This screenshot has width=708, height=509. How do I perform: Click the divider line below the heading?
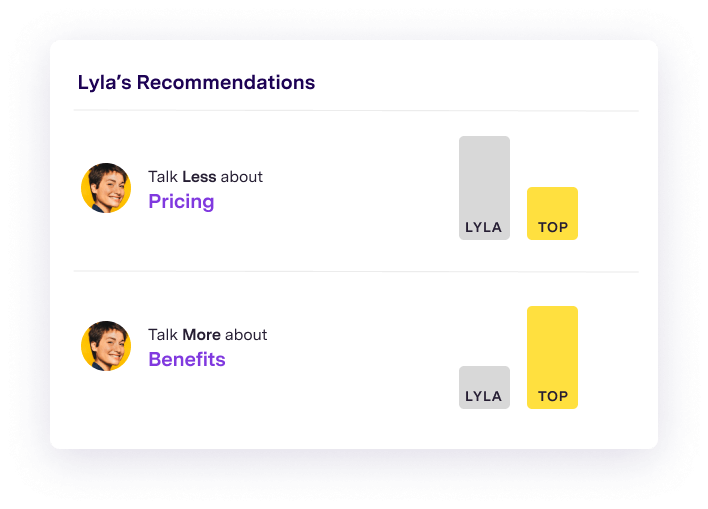[x=356, y=110]
